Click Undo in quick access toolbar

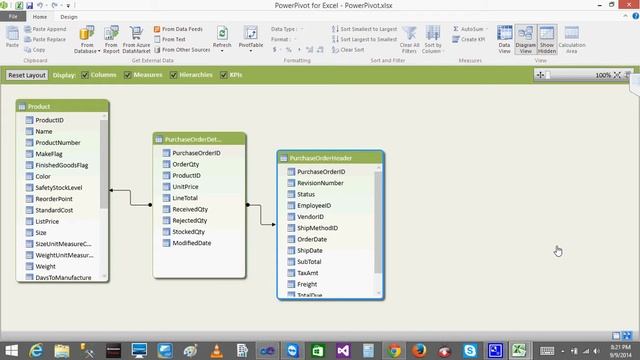coord(40,5)
